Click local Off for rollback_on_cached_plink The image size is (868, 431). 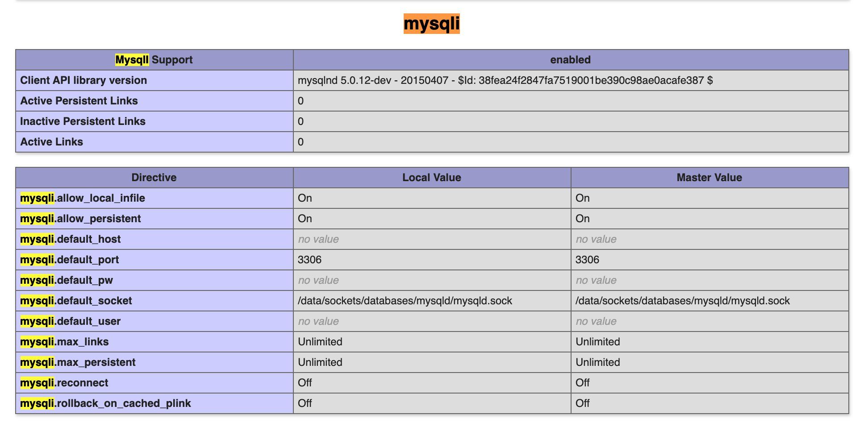(305, 403)
